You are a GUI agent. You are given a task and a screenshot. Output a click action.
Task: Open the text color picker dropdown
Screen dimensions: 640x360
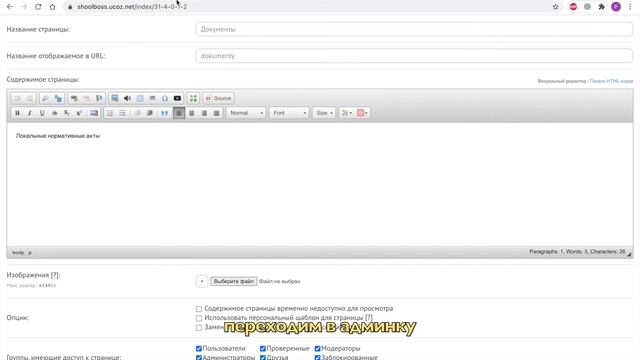[x=347, y=113]
